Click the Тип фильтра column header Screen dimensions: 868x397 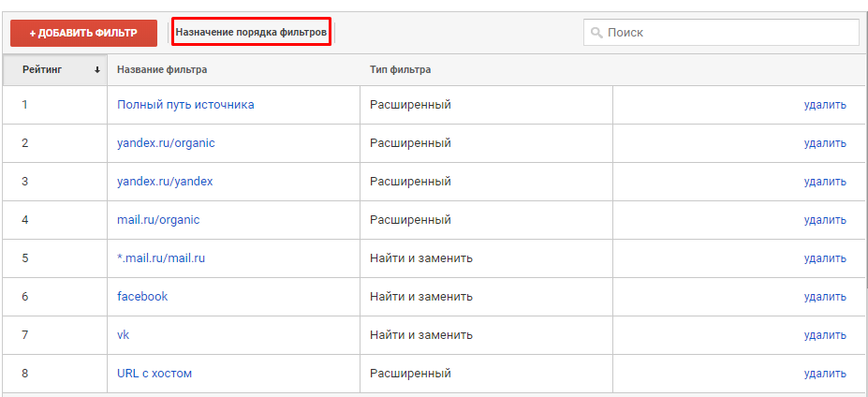(400, 70)
